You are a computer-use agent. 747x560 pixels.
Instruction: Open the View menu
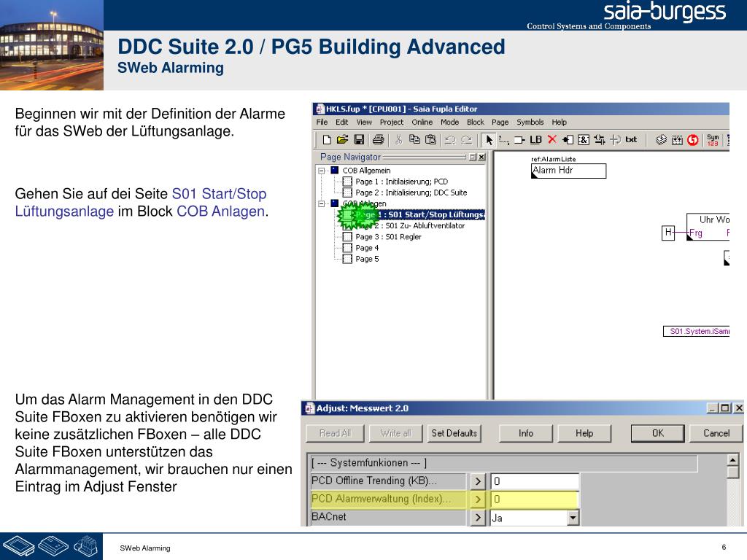pos(364,122)
